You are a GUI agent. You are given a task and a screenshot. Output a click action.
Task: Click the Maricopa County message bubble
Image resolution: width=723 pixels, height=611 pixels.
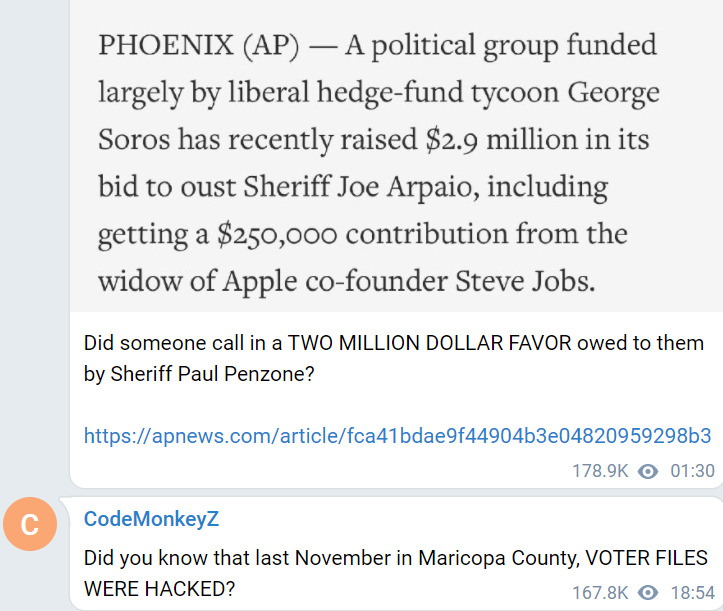(396, 554)
